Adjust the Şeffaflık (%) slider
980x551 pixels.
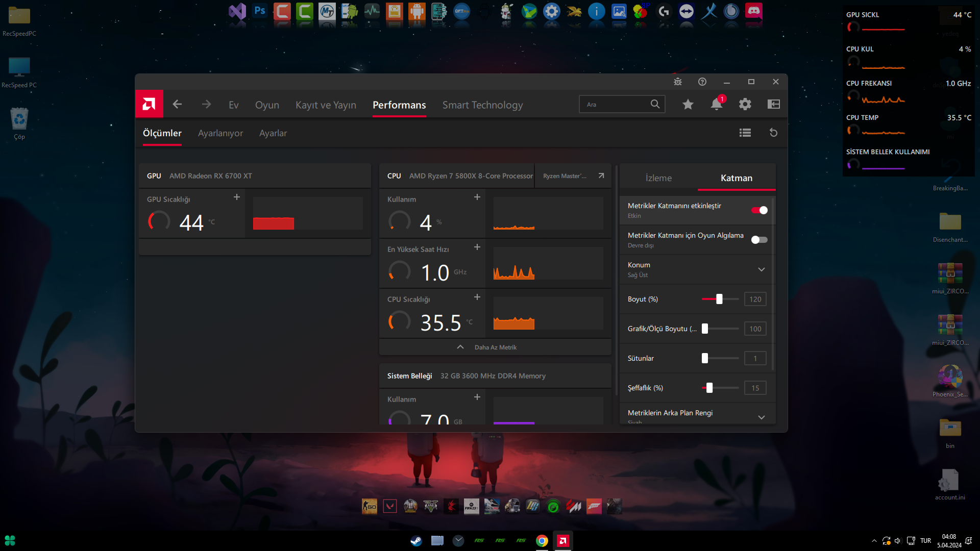720,388
